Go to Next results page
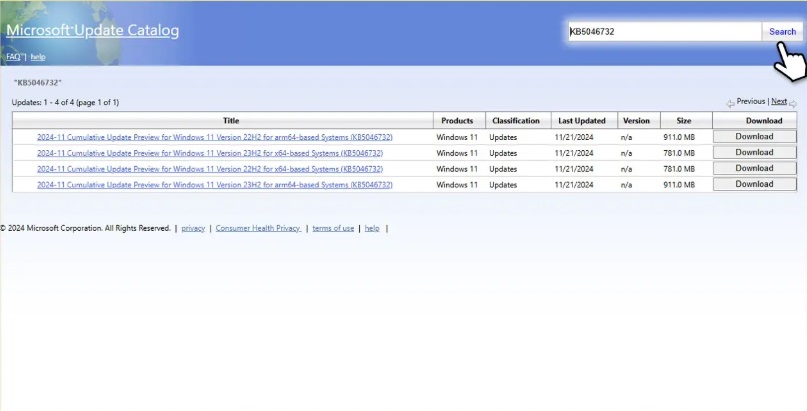The height and width of the screenshot is (411, 807). pos(779,101)
